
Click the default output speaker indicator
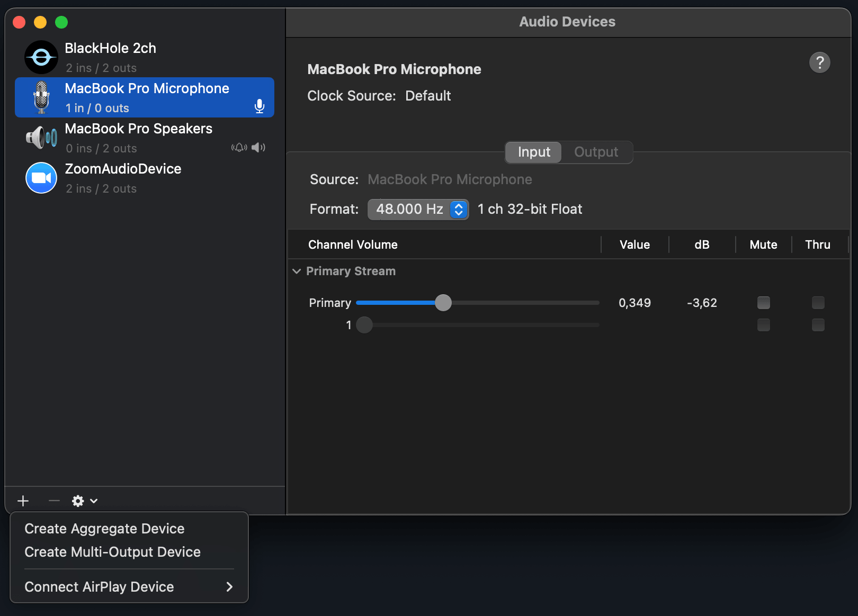pos(258,147)
